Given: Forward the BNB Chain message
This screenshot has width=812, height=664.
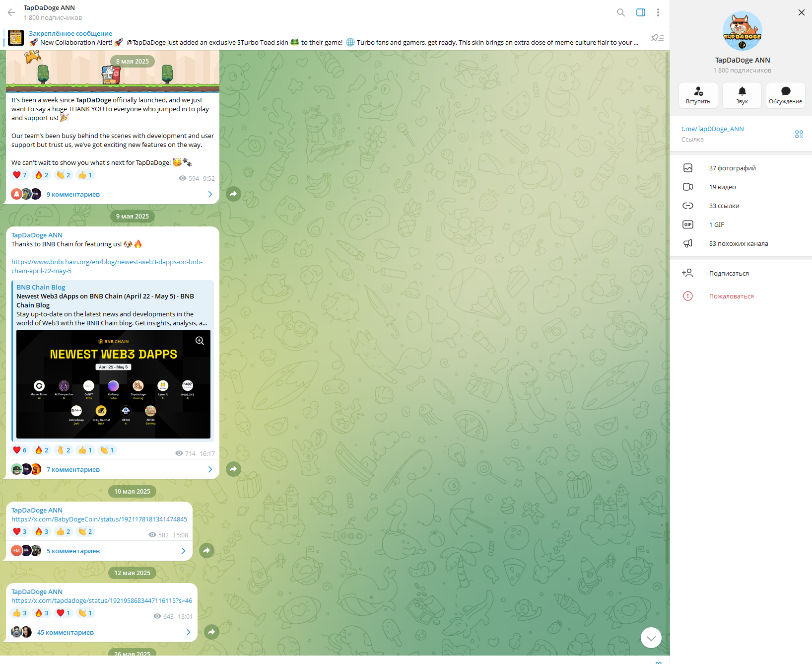Looking at the screenshot, I should pyautogui.click(x=233, y=469).
